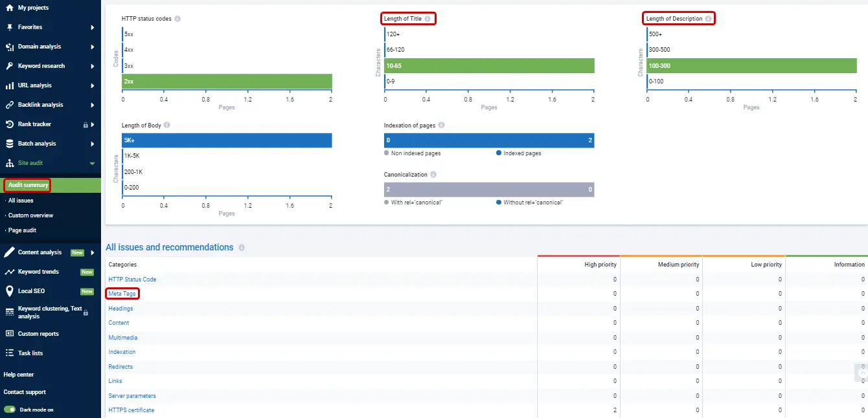Click the My projects home icon
The image size is (868, 418).
[x=9, y=8]
